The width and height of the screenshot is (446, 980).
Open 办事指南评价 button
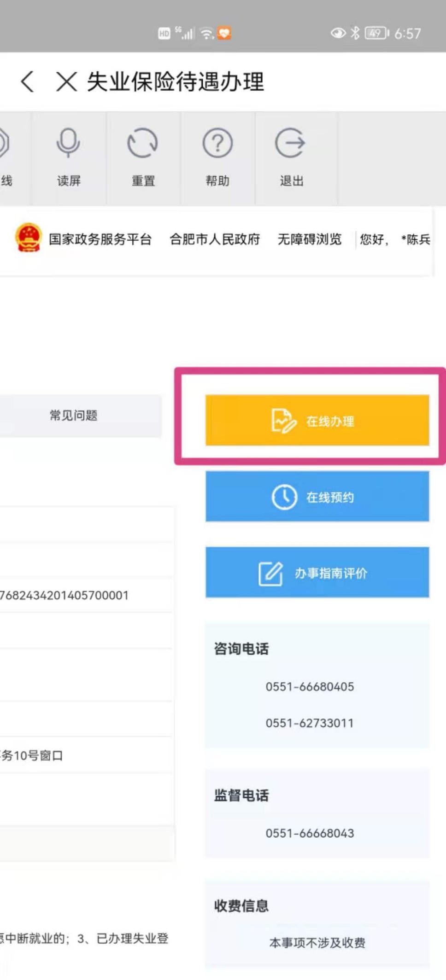click(x=317, y=573)
